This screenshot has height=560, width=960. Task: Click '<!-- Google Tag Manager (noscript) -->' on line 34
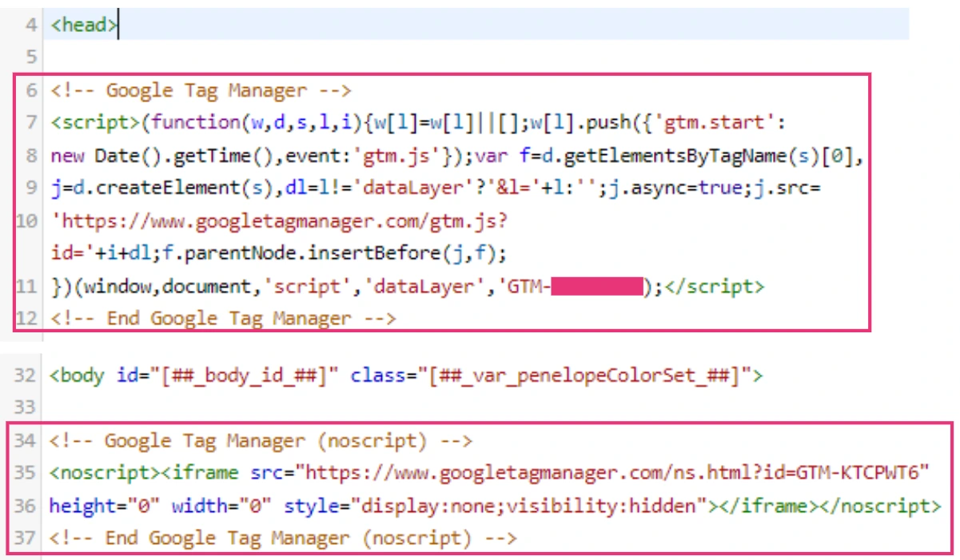click(x=261, y=440)
